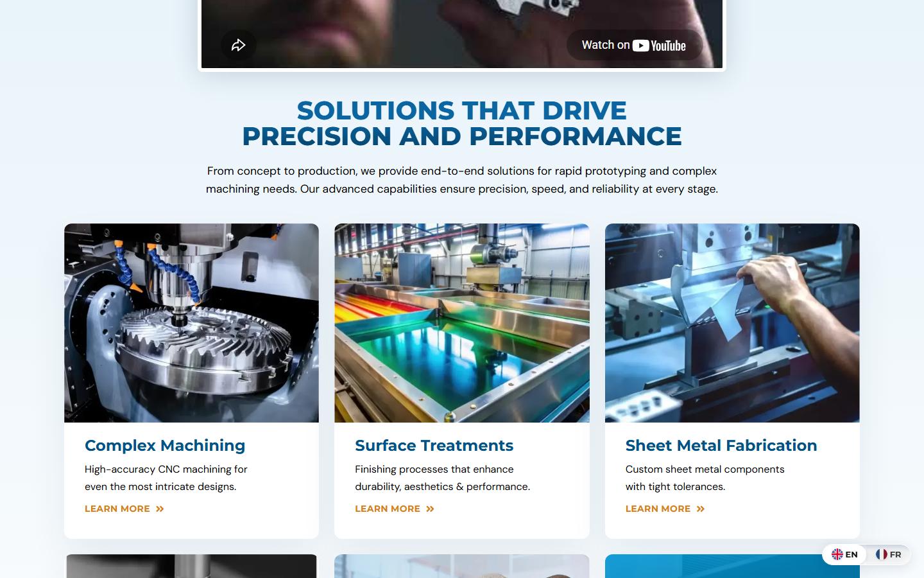Open the CNC gear machining thumbnail image

(191, 323)
